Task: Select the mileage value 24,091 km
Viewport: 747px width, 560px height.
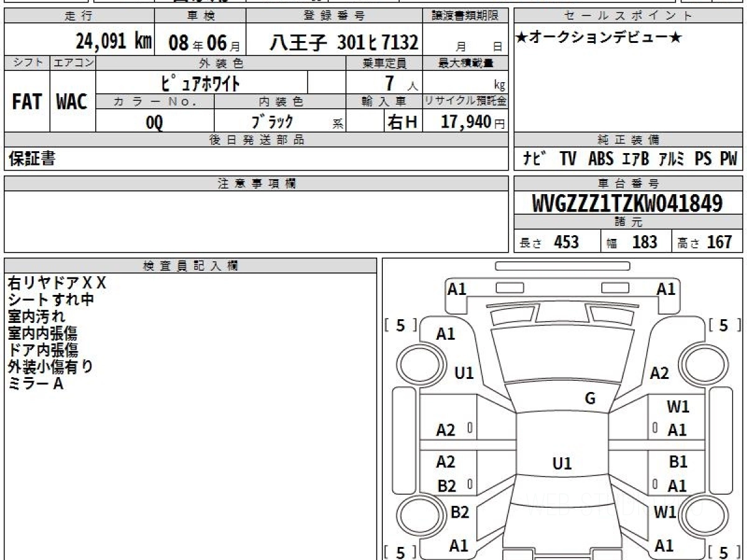Action: (x=114, y=41)
